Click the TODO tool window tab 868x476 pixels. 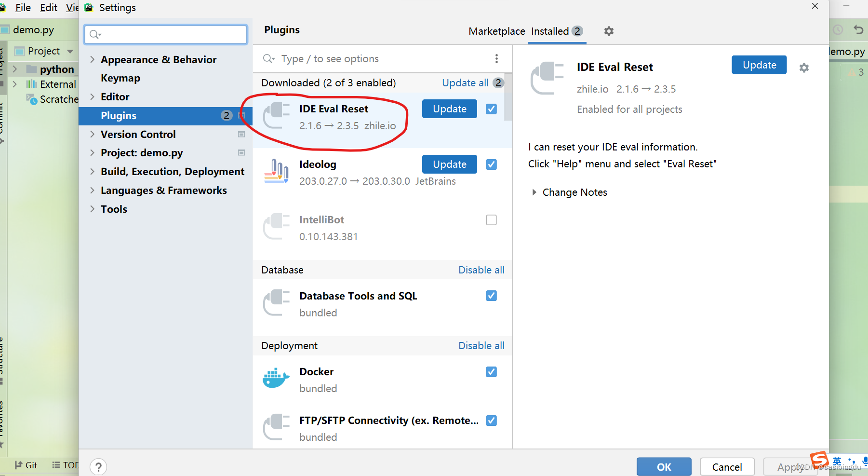point(66,465)
